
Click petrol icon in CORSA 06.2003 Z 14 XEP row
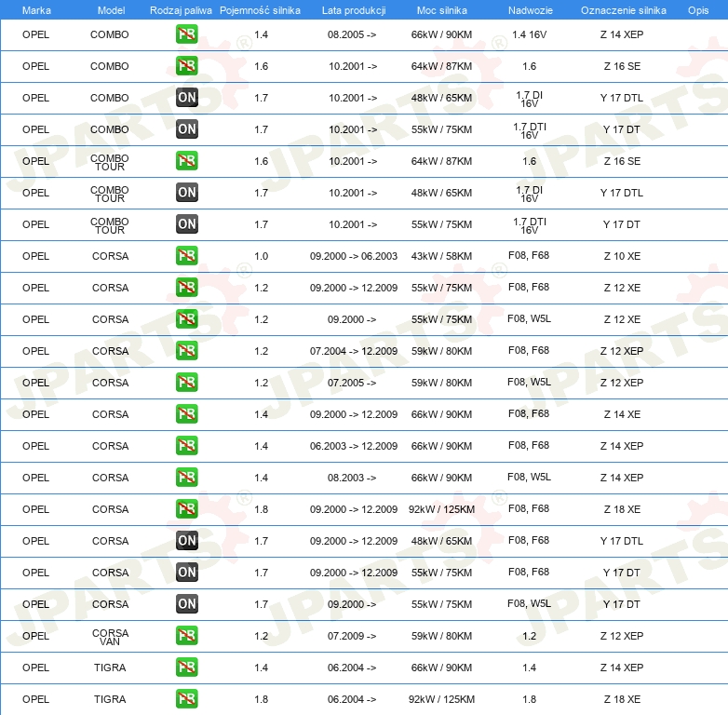(x=186, y=445)
